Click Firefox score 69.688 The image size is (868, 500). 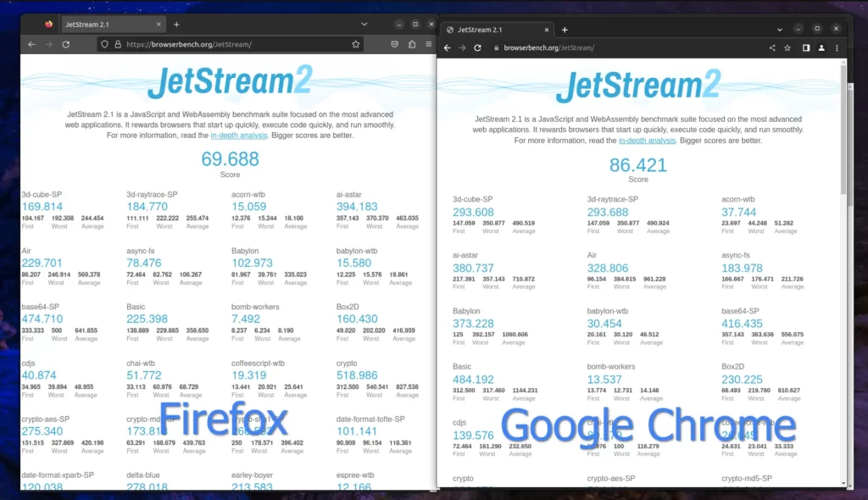230,159
